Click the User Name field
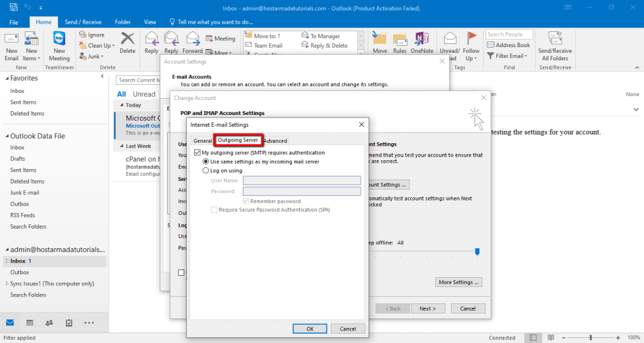The width and height of the screenshot is (644, 343). click(x=302, y=180)
